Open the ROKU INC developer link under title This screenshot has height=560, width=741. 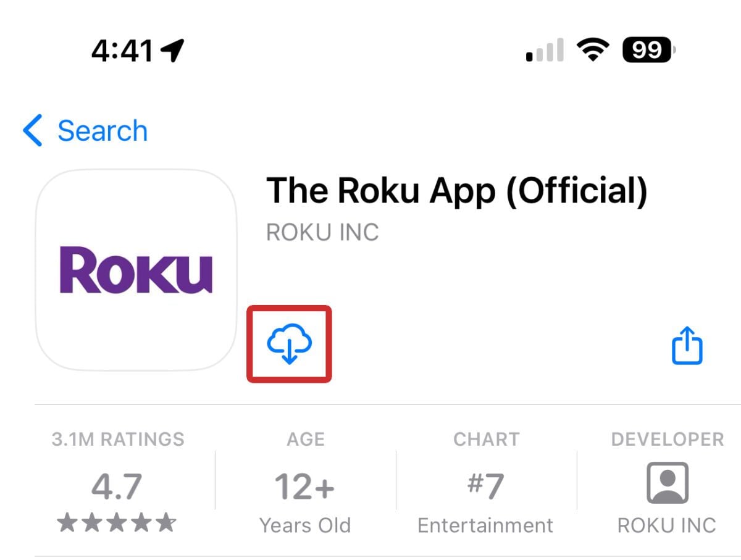(322, 233)
